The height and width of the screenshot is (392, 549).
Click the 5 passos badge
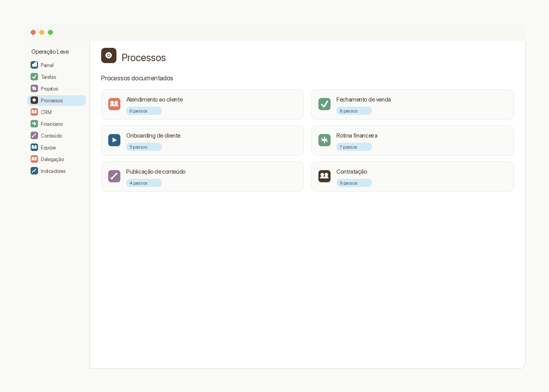(x=144, y=147)
